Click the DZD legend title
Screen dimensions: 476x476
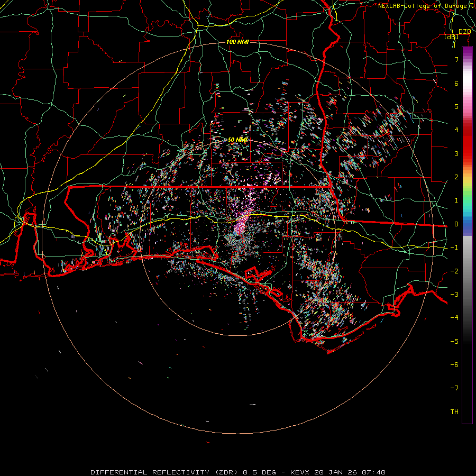[x=464, y=32]
